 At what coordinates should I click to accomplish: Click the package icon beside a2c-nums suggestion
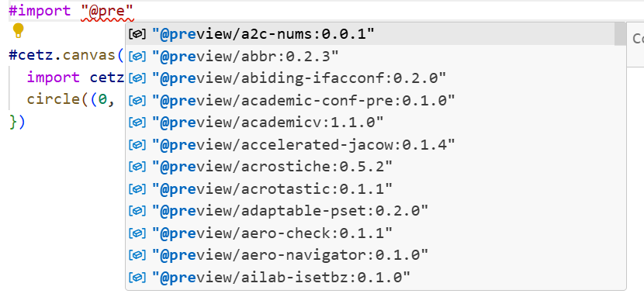(137, 34)
